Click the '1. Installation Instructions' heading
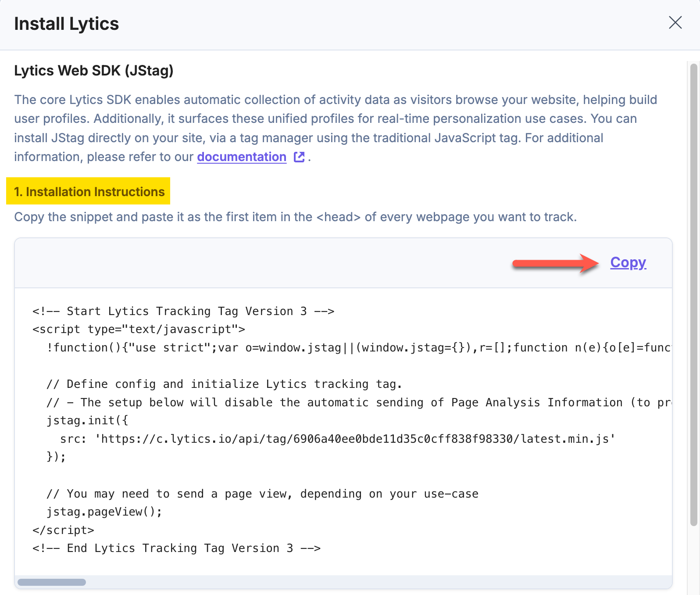 point(89,192)
